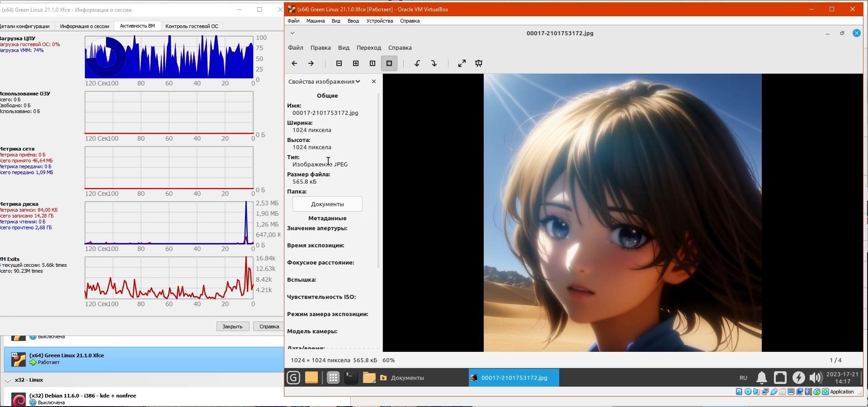The width and height of the screenshot is (868, 407).
Task: Open notifications bell in guest panel
Action: [x=762, y=378]
